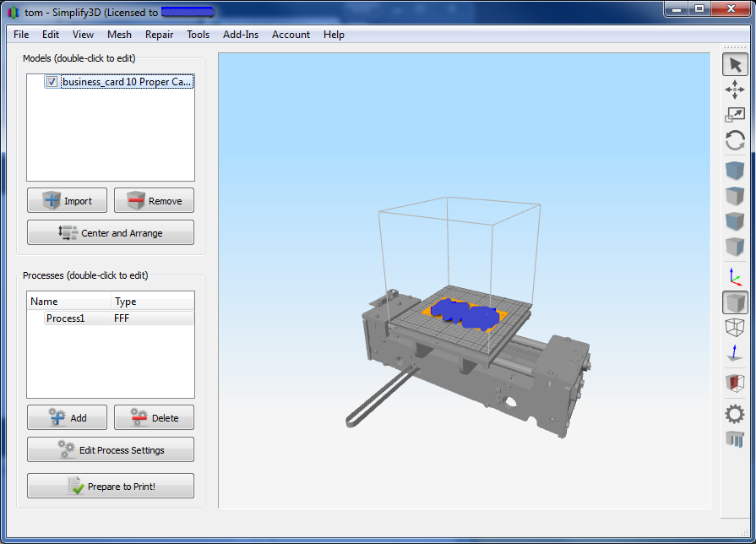Click the Name column header
This screenshot has width=756, height=544.
click(x=69, y=302)
